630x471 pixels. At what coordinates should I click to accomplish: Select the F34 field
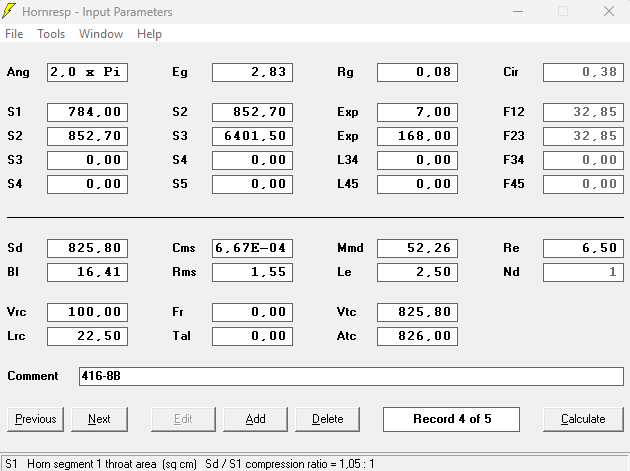583,160
